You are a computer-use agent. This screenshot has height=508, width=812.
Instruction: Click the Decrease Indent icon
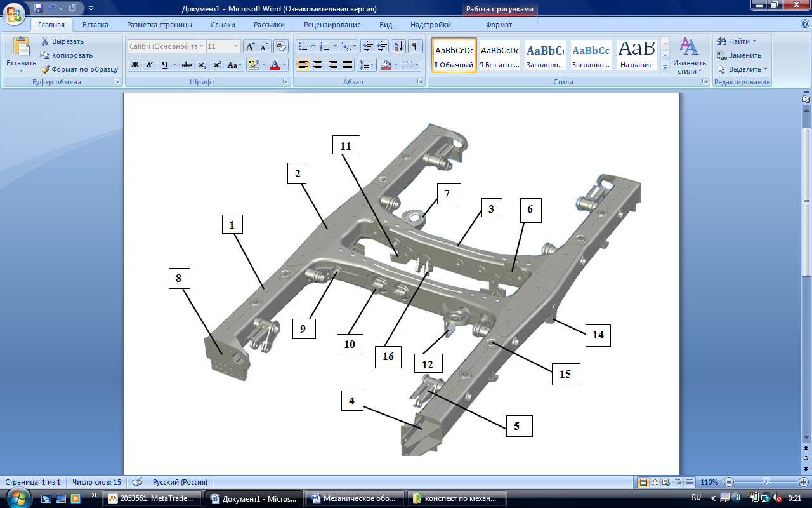(x=368, y=46)
